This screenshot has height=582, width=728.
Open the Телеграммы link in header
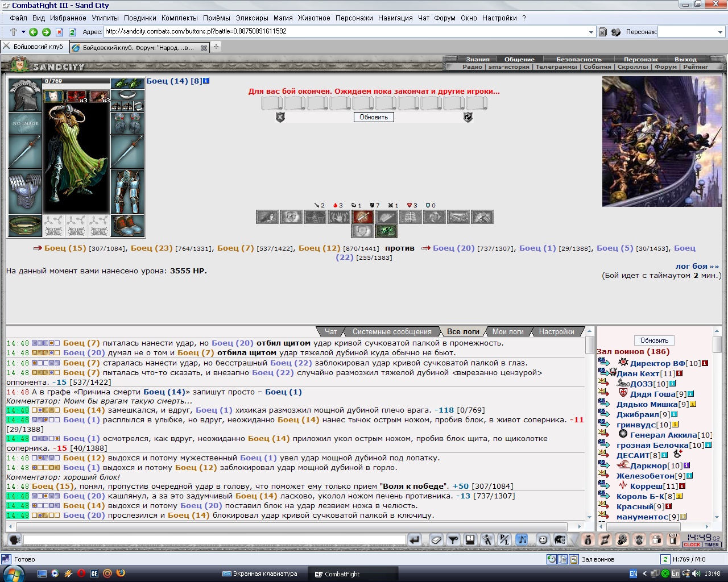click(x=556, y=66)
